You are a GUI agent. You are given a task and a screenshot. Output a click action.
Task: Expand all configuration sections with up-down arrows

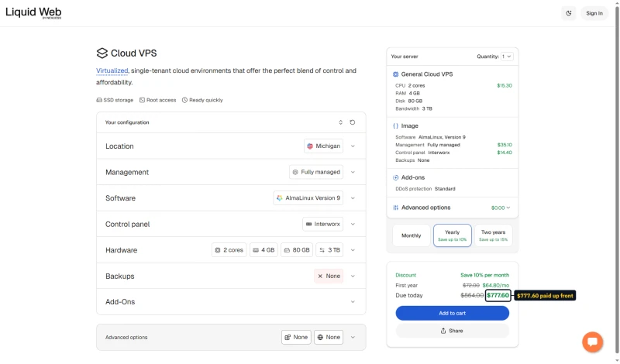coord(340,122)
